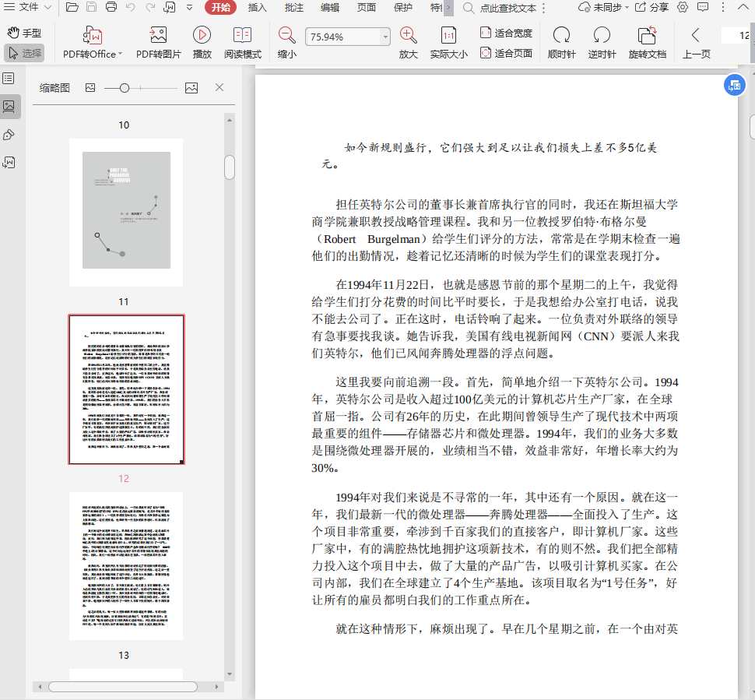Switch to the 编辑 tab
This screenshot has height=700, width=755.
tap(330, 7)
